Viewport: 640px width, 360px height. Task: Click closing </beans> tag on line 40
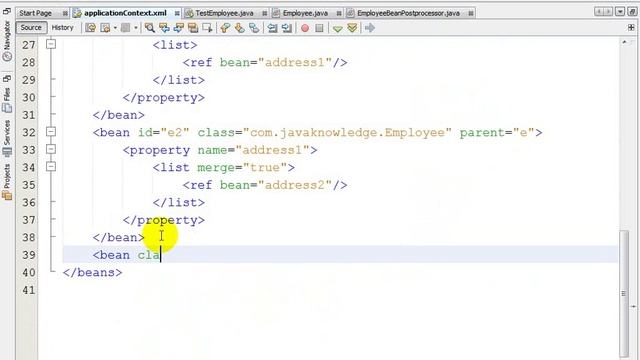pos(93,273)
